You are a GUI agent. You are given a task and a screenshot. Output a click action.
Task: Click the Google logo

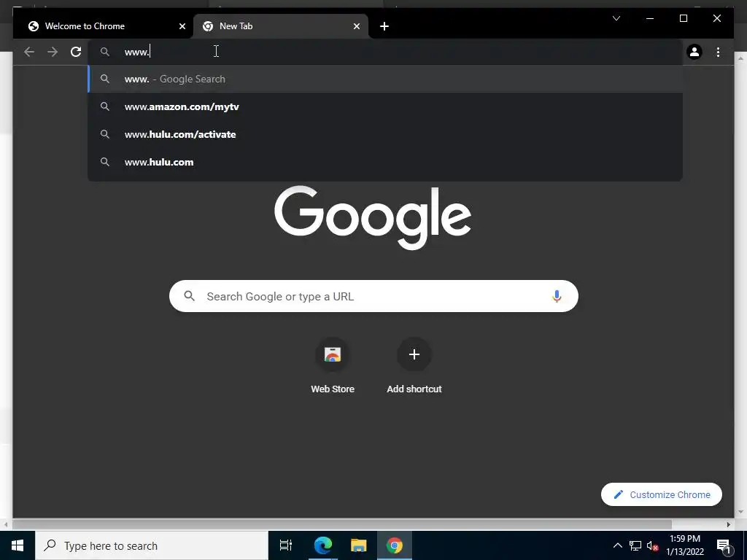373,217
